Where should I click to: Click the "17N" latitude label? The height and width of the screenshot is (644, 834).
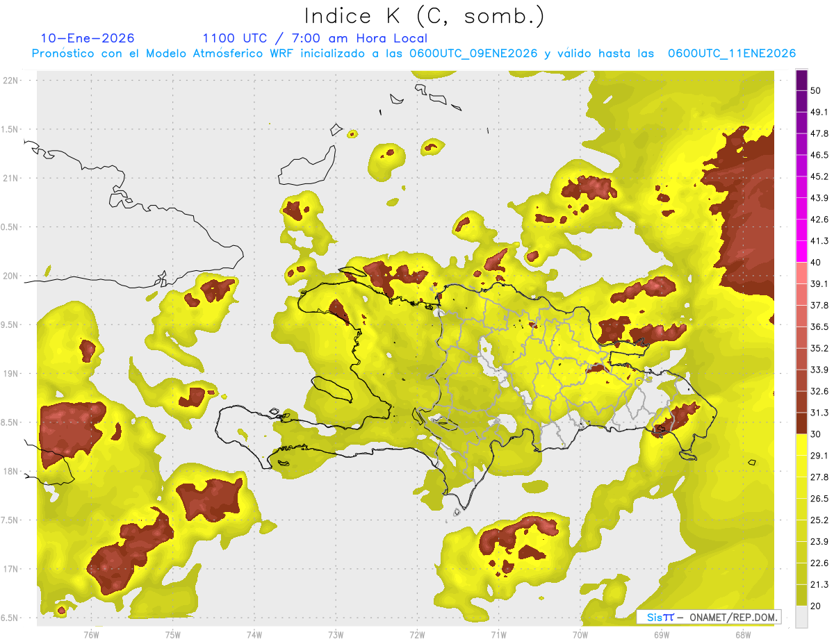point(11,569)
